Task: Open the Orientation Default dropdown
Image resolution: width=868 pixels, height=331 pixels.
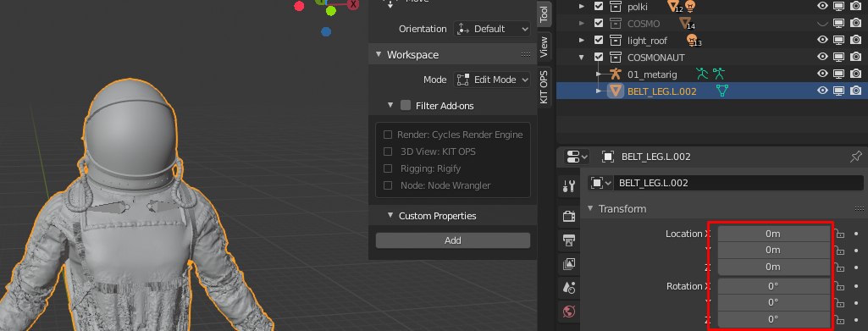Action: 491,29
